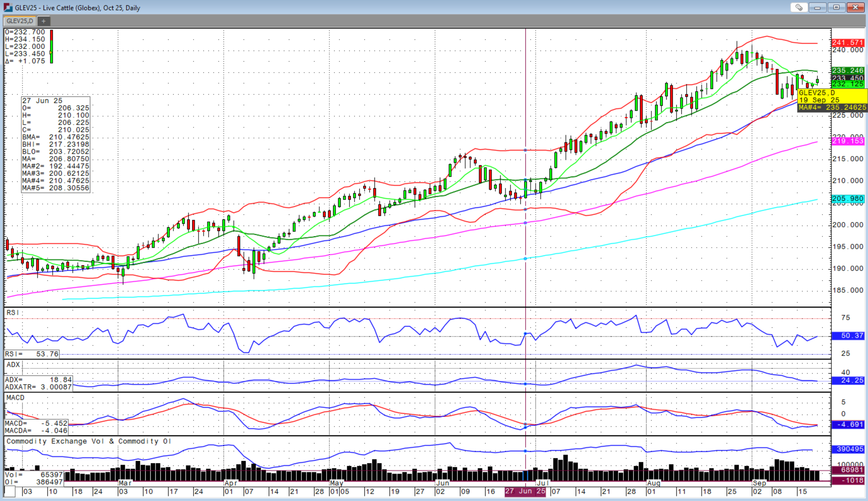Click the CQG application logo icon
The image size is (868, 501).
[7, 7]
